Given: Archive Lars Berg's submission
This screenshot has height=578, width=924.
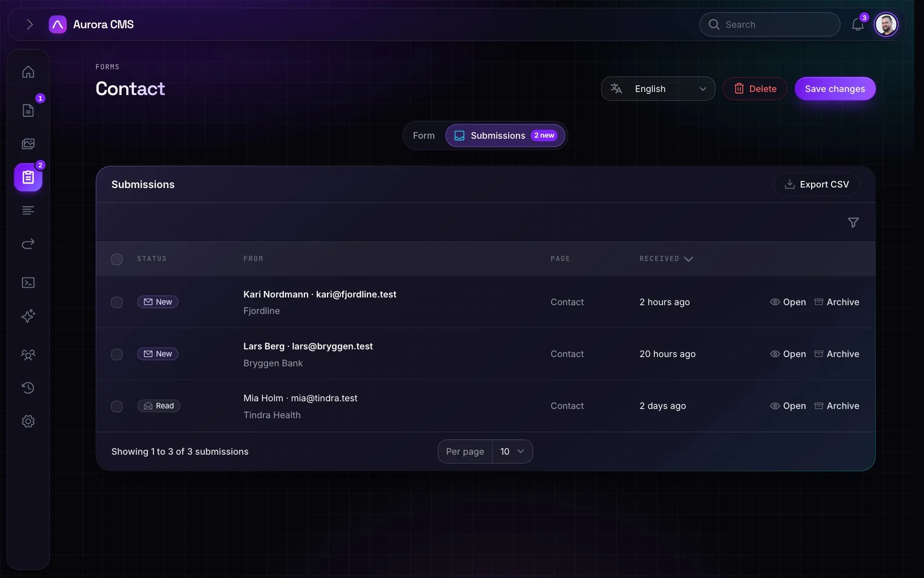Looking at the screenshot, I should (837, 354).
